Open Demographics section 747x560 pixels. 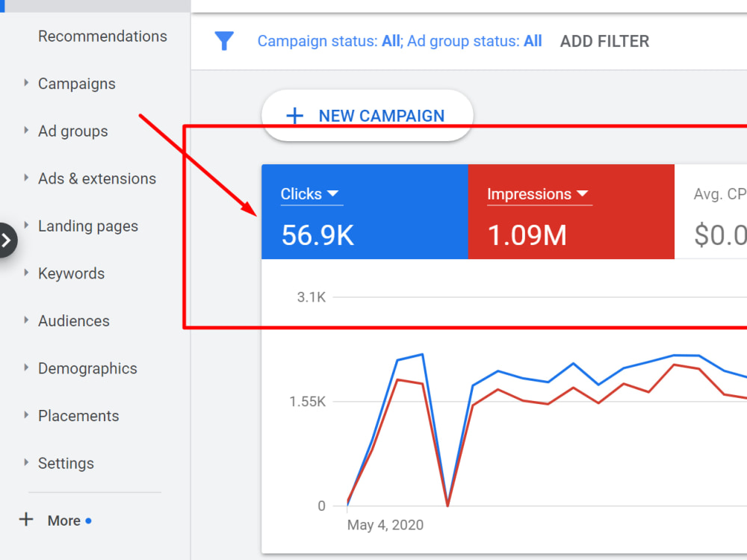coord(87,369)
